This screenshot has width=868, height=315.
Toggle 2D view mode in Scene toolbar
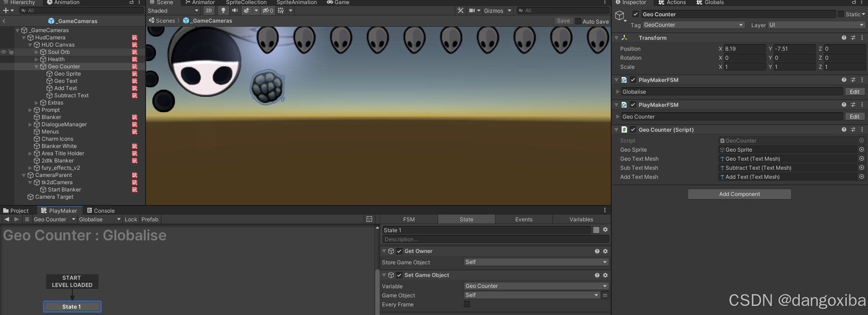point(208,10)
